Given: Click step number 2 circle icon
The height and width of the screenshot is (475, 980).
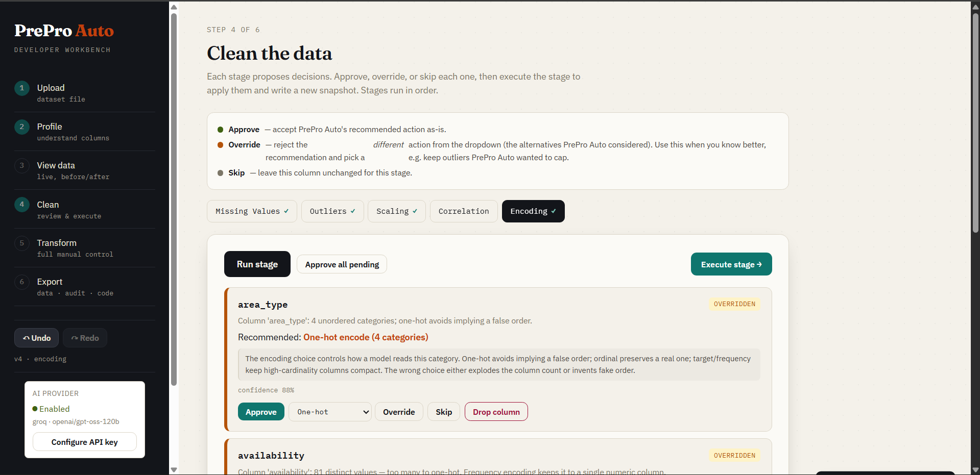Looking at the screenshot, I should (x=21, y=127).
